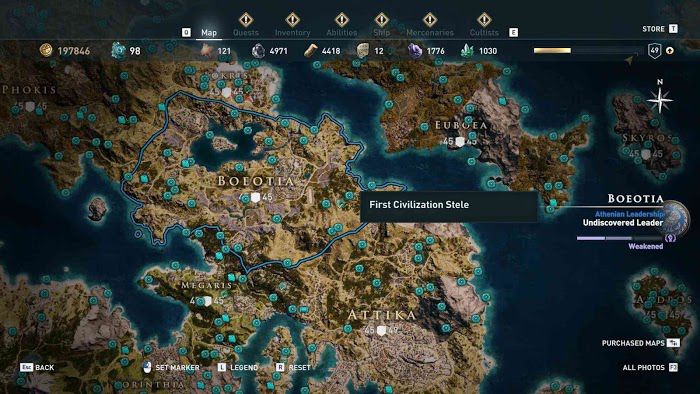
Task: Click the Boeotia level shield marker
Action: [255, 197]
